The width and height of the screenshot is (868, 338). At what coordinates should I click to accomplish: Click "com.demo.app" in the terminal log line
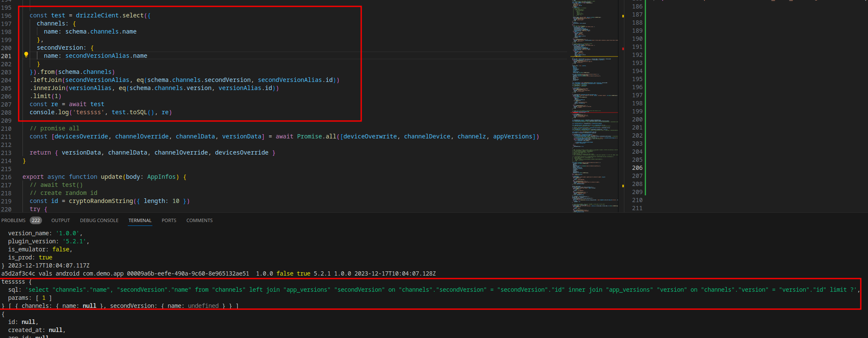tap(103, 273)
